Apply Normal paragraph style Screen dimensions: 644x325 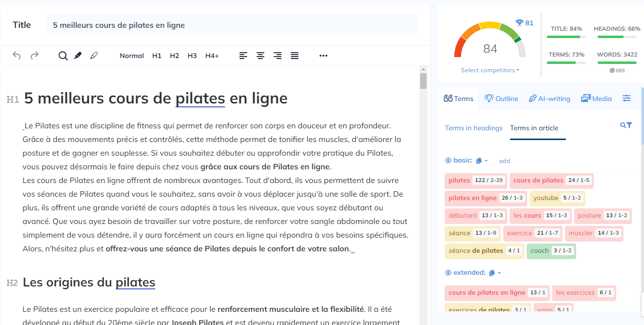pyautogui.click(x=132, y=56)
